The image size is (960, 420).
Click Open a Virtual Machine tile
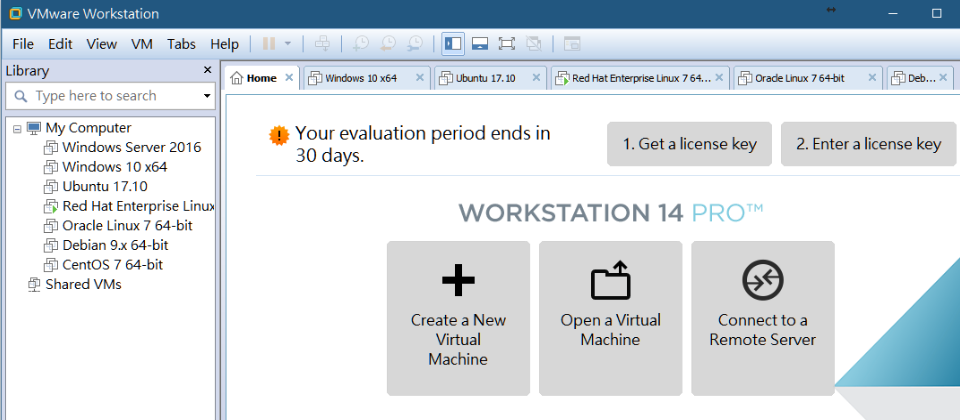(610, 318)
